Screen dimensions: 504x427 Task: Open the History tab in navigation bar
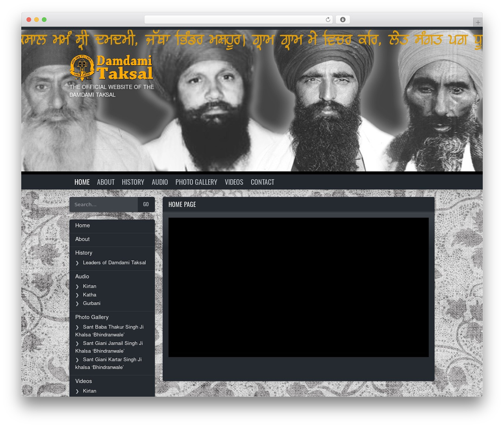pos(133,182)
